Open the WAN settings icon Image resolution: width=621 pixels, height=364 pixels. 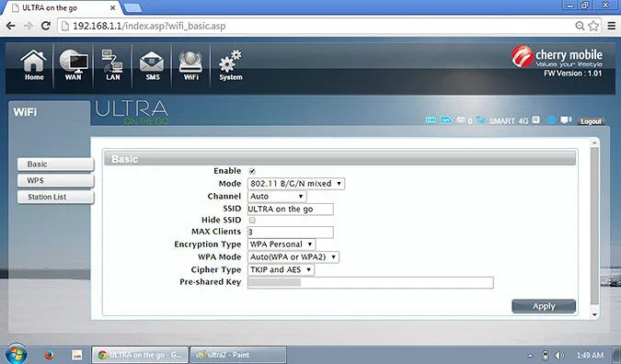(x=74, y=65)
